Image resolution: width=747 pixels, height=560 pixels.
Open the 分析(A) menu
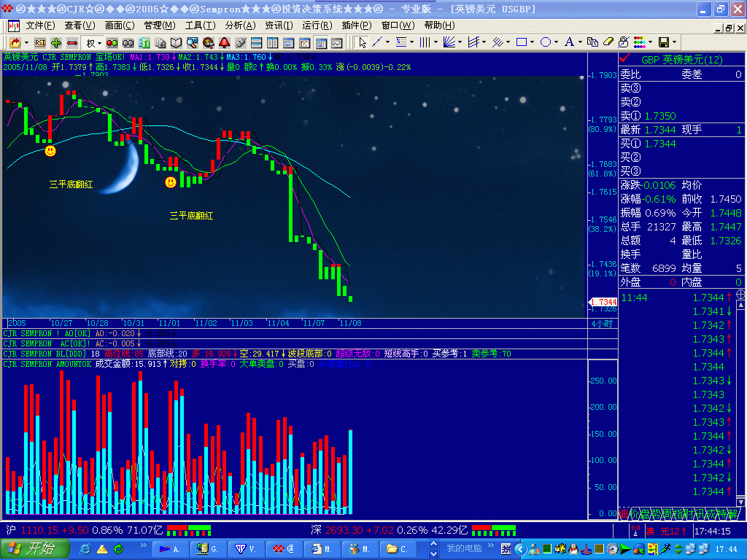(240, 26)
